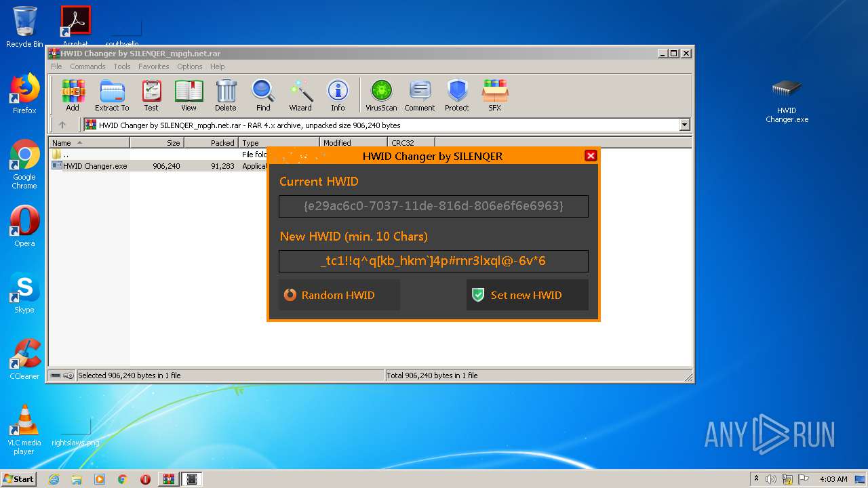Click the Add toolbar icon in WinRAR
This screenshot has height=488, width=868.
(x=73, y=95)
